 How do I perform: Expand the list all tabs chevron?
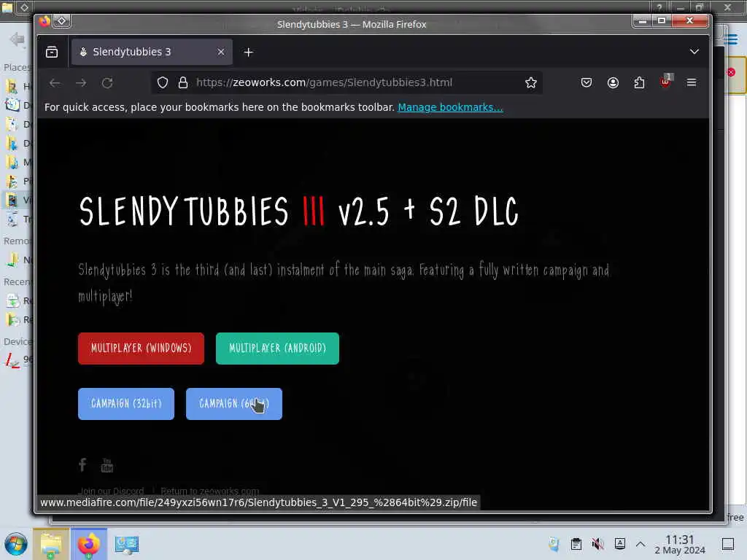694,52
